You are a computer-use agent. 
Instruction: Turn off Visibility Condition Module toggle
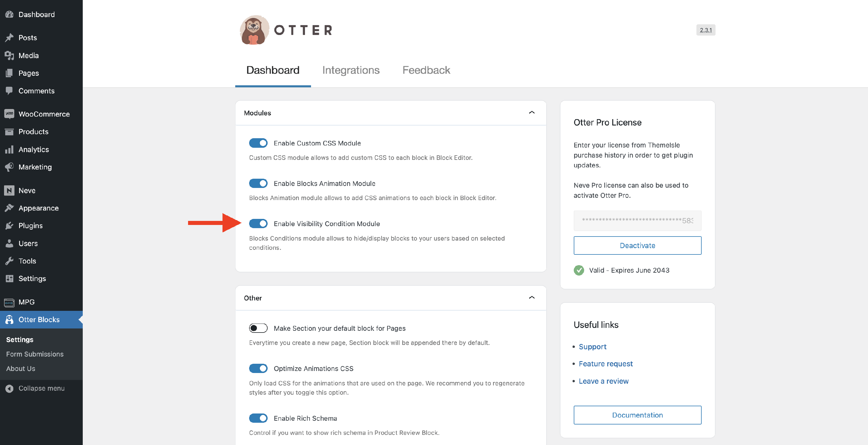coord(258,224)
